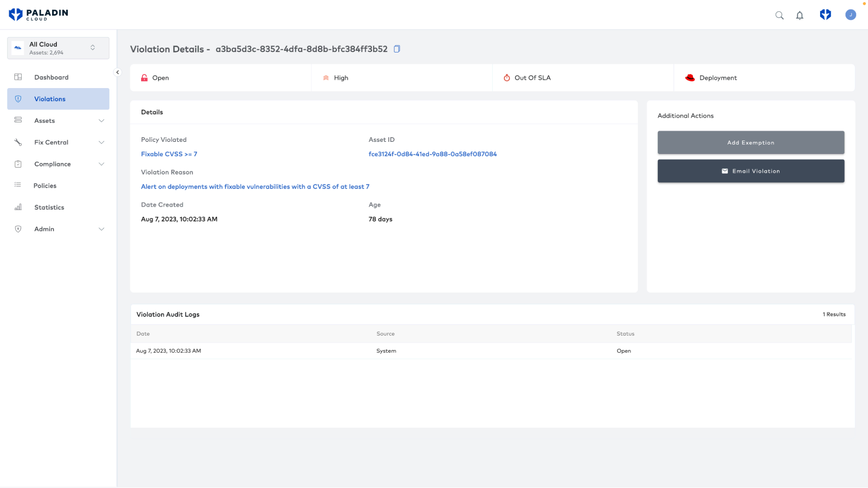Expand the Fix Central submenu

point(101,142)
